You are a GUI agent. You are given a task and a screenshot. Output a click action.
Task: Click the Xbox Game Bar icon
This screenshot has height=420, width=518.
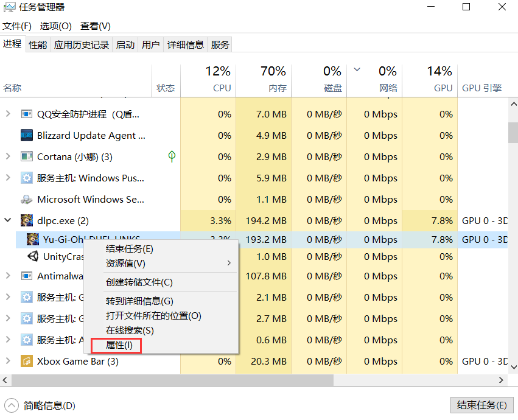click(x=26, y=361)
